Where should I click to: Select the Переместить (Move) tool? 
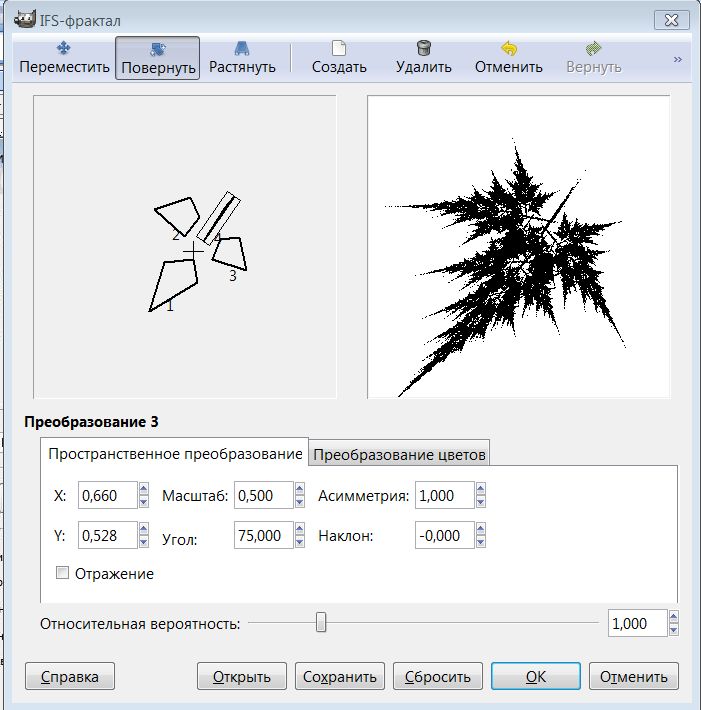point(64,57)
